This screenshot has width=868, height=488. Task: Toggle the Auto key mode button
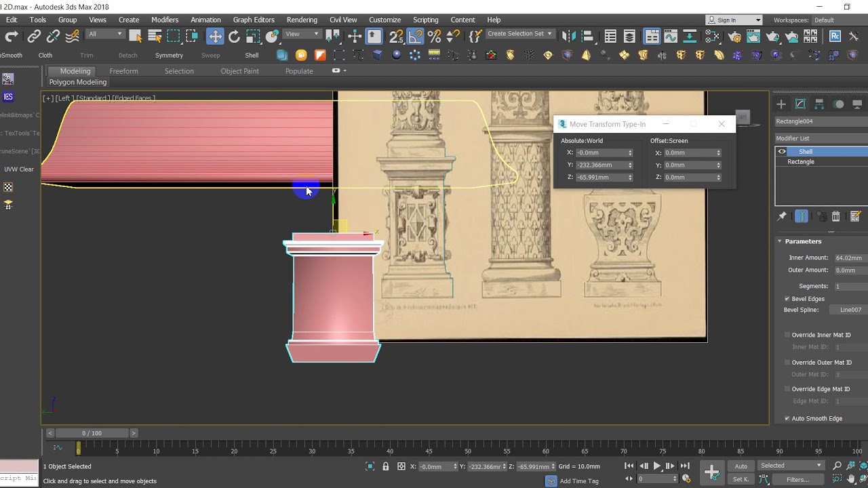[741, 466]
